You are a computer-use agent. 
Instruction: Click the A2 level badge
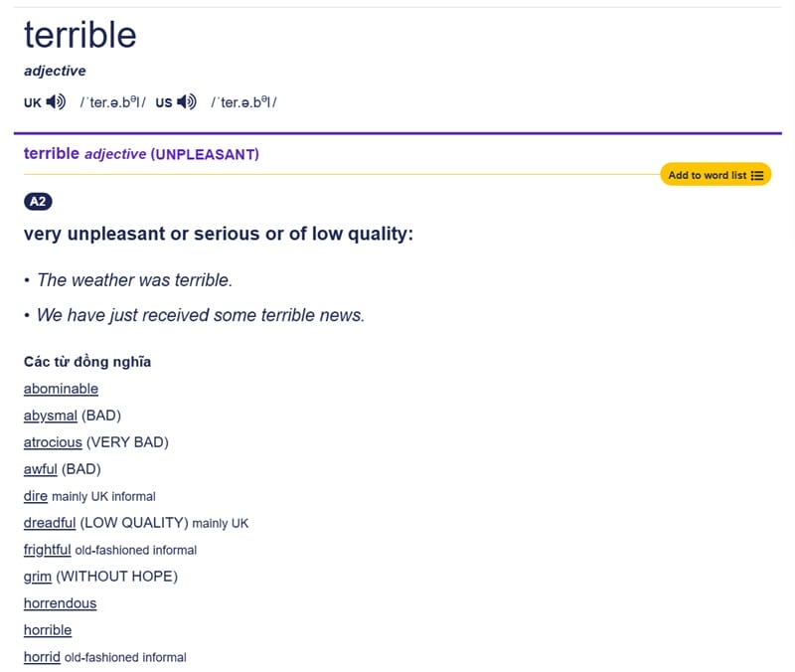tap(37, 202)
